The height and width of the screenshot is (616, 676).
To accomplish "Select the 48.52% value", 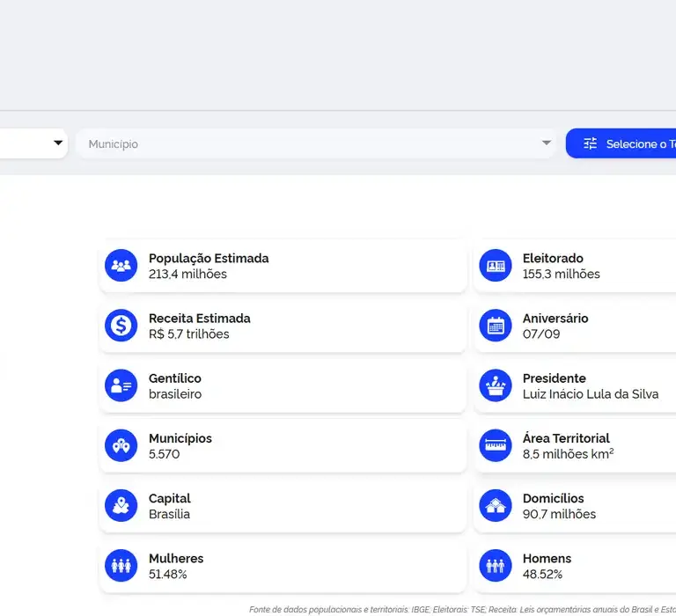I will (543, 574).
